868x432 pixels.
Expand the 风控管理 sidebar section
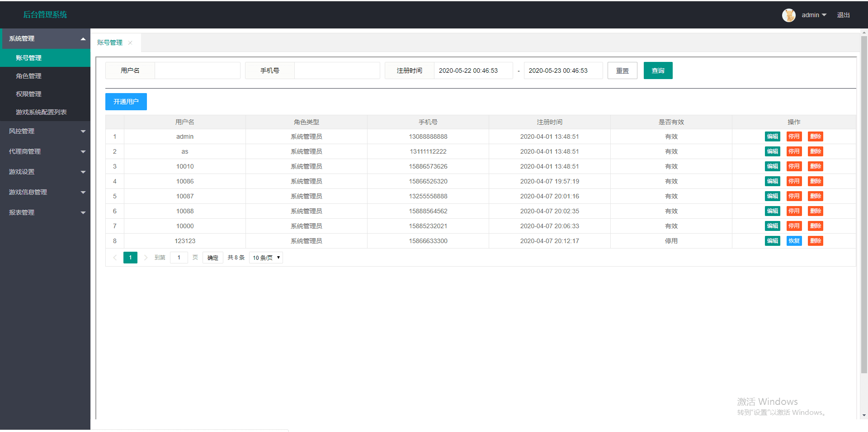coord(45,131)
